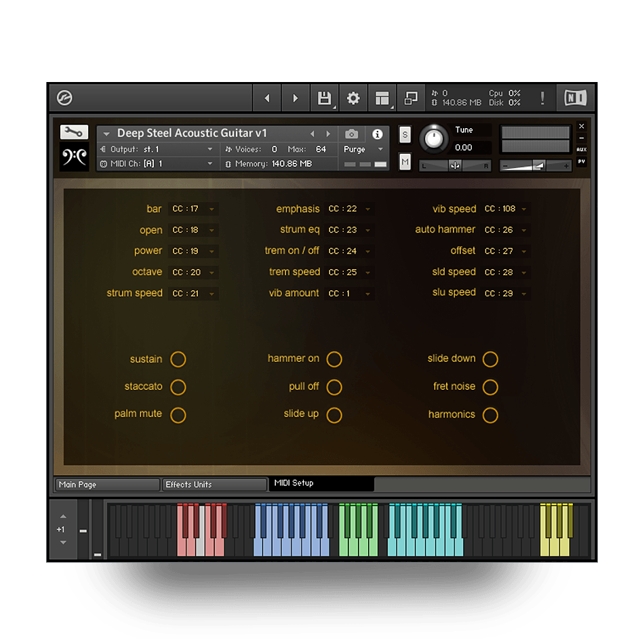Screen dimensions: 644x644
Task: Adjust the instrument volume slider
Action: [535, 166]
